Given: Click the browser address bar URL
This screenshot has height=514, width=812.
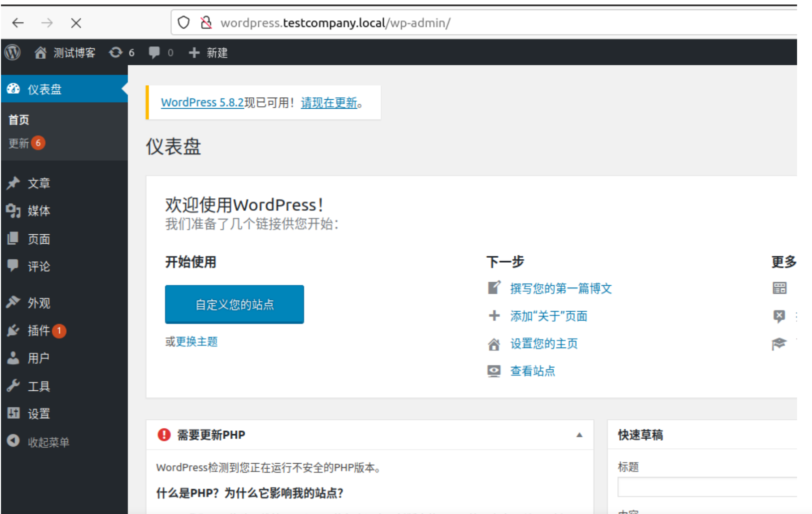Looking at the screenshot, I should point(335,23).
